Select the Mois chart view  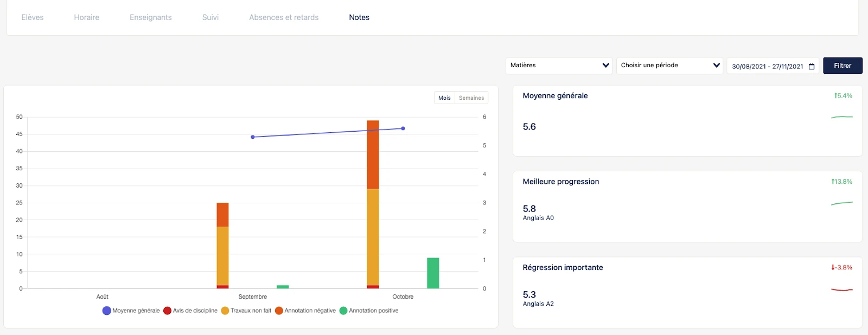444,98
